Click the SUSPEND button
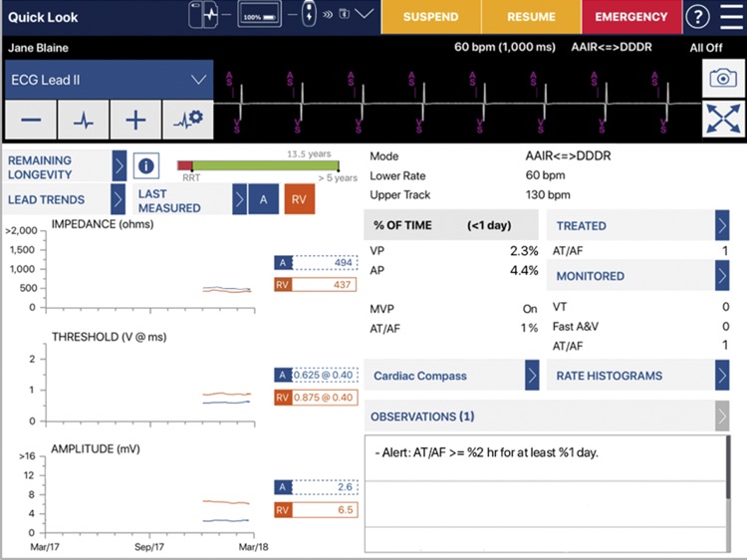This screenshot has height=560, width=747. coord(430,17)
